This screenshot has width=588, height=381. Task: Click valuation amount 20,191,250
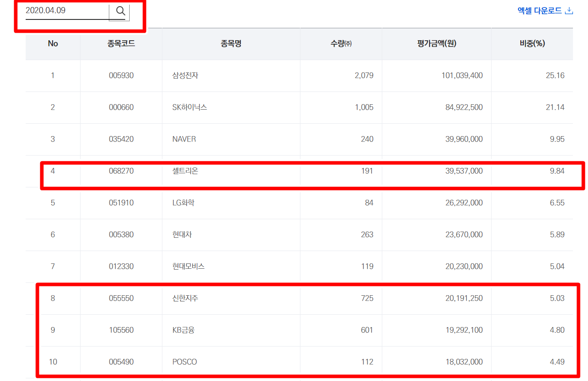point(464,298)
